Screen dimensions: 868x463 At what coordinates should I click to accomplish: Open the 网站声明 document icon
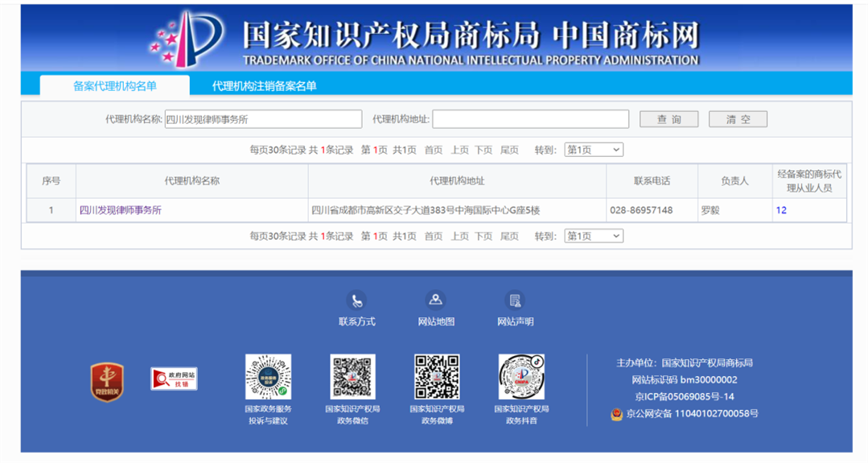coord(515,300)
